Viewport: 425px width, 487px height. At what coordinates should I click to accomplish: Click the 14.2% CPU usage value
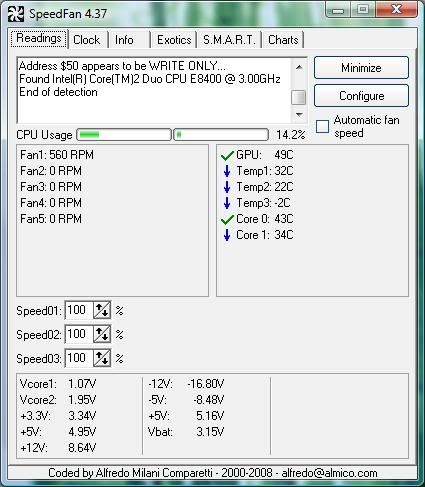[x=290, y=135]
